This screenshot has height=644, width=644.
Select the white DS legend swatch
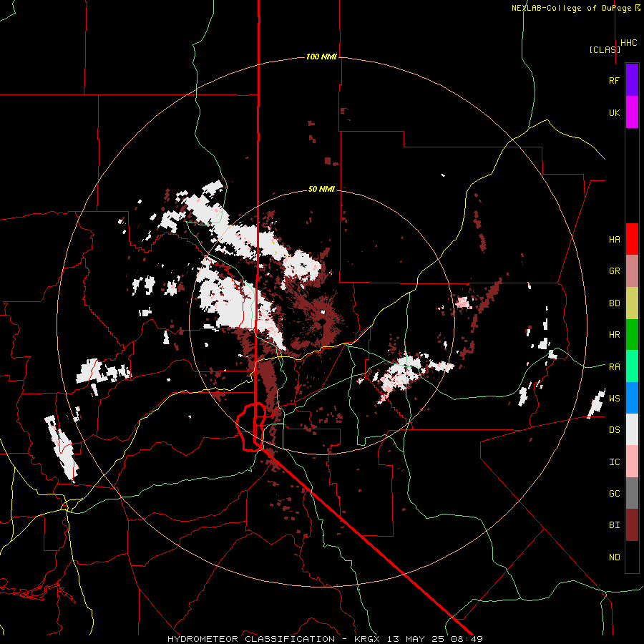[632, 429]
